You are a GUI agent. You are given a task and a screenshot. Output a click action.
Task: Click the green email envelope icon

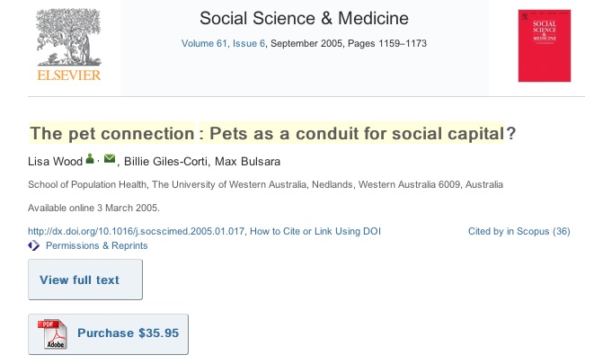(110, 160)
